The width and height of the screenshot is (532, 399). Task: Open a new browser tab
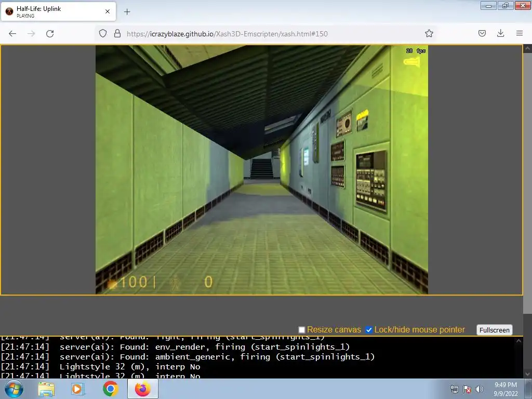coord(127,12)
